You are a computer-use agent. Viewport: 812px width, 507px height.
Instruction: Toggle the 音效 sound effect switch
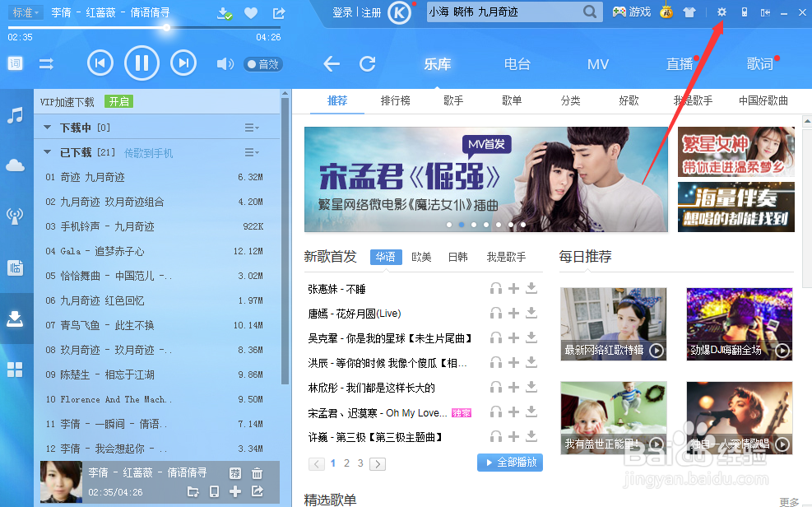click(x=263, y=64)
